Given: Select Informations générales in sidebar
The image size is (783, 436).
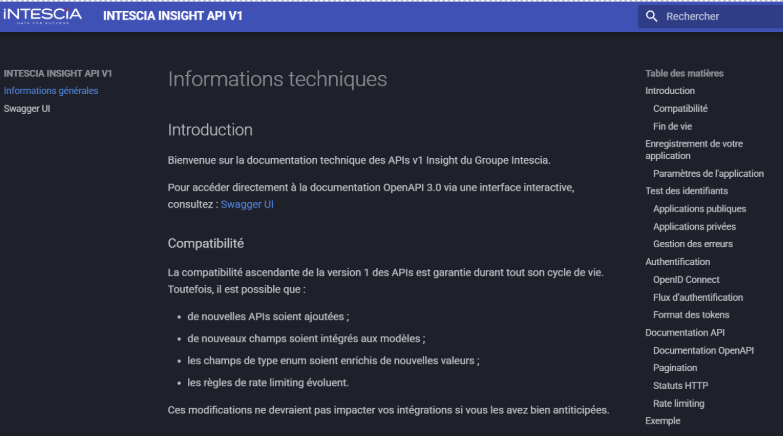Looking at the screenshot, I should 51,91.
